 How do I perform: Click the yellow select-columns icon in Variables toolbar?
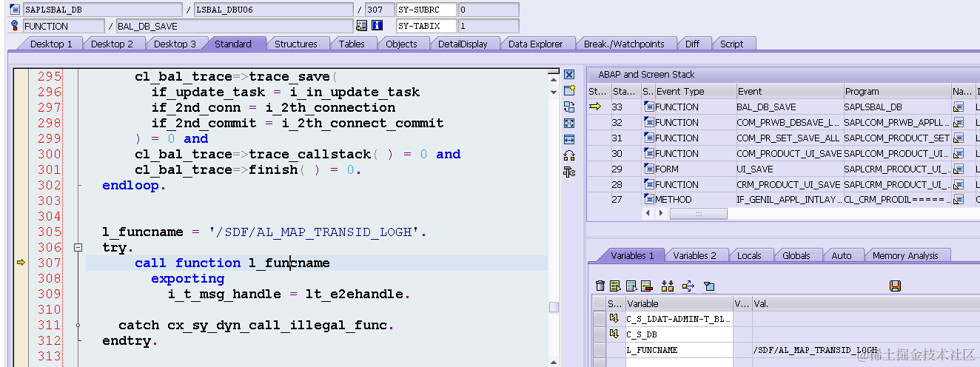tap(668, 286)
